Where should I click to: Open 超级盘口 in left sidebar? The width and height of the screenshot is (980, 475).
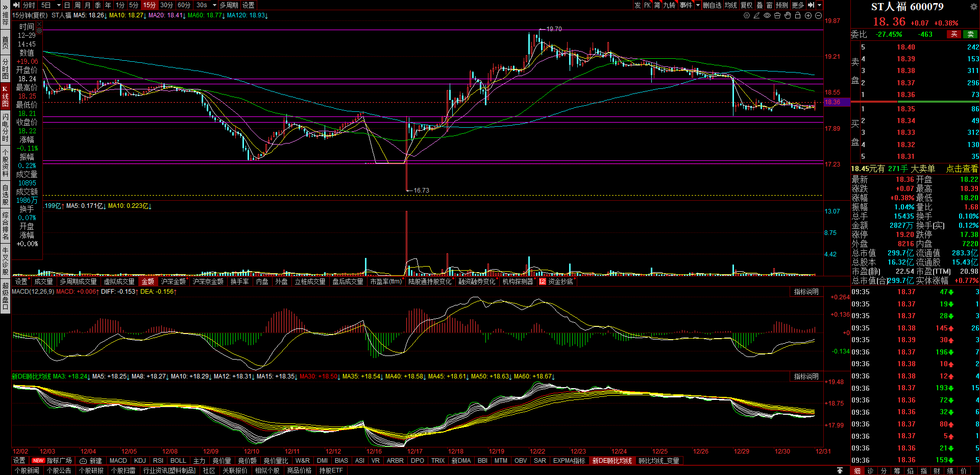coord(5,296)
